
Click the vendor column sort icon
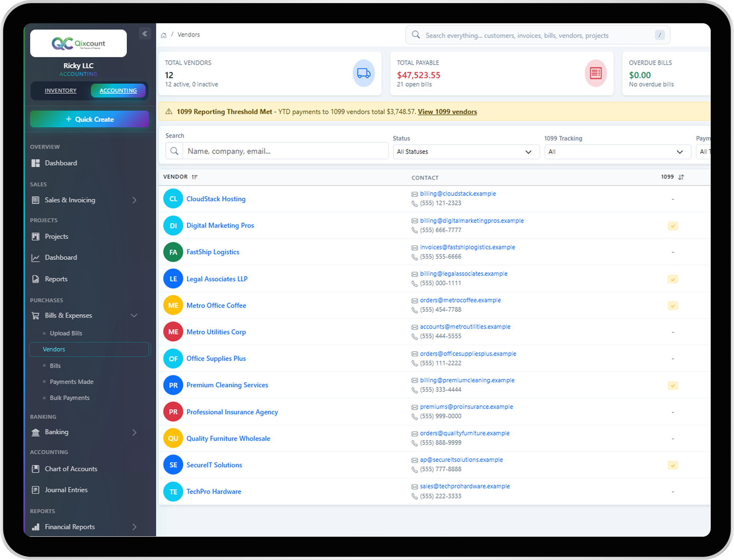click(195, 177)
